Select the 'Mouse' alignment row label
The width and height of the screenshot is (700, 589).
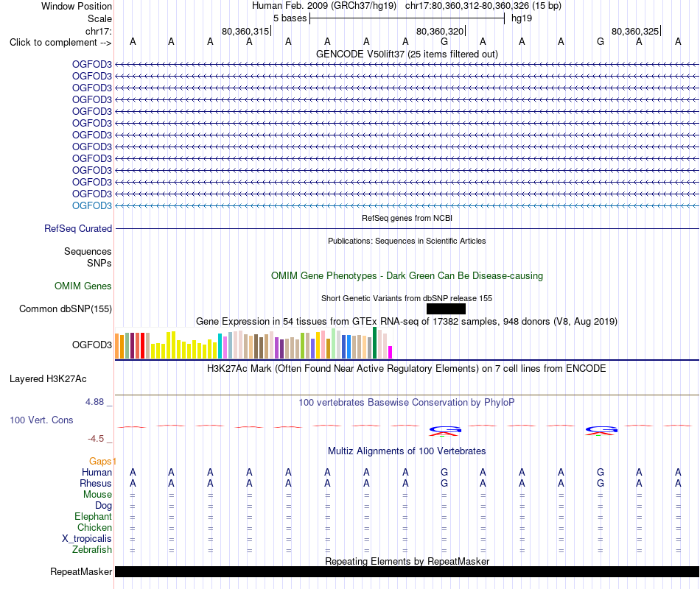pyautogui.click(x=97, y=495)
